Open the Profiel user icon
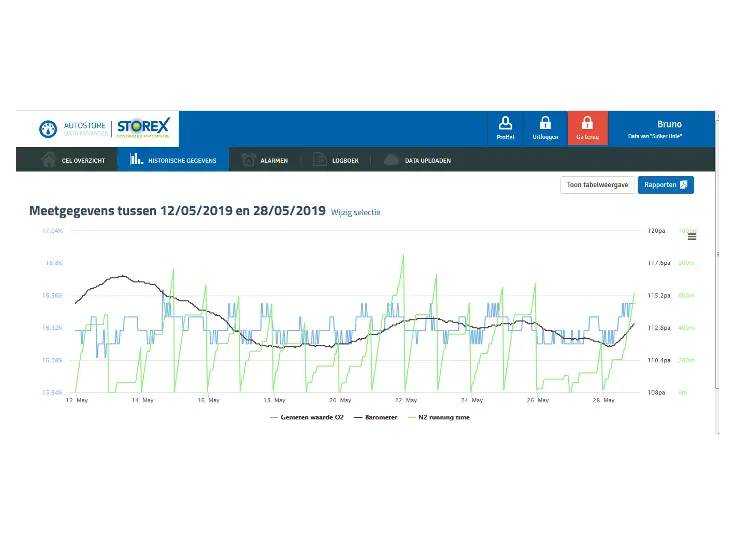735x544 pixels. (505, 124)
